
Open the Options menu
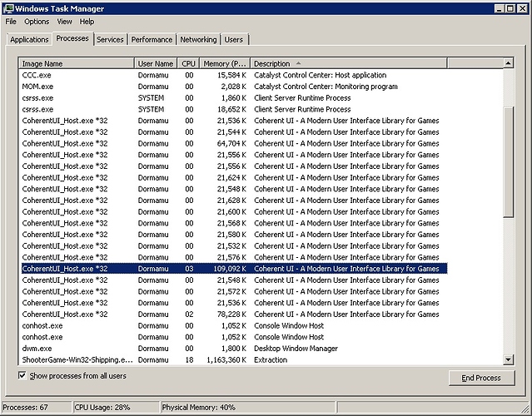tap(37, 22)
